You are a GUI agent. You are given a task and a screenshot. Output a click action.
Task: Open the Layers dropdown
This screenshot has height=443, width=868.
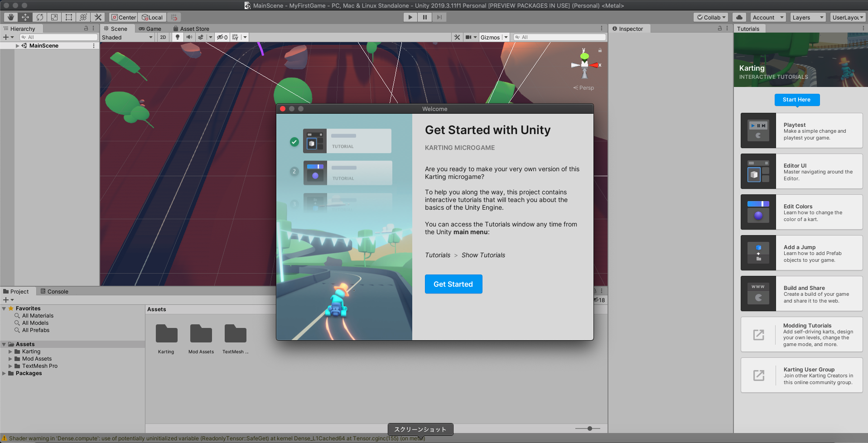pos(808,17)
